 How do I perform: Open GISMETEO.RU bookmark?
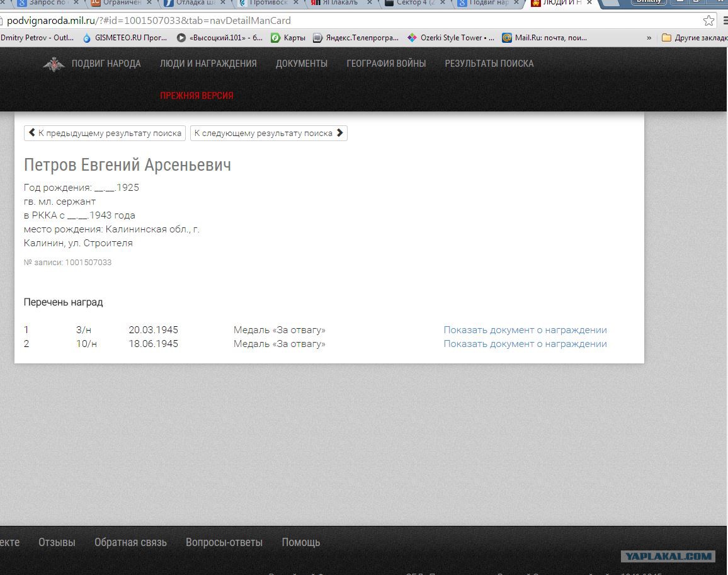(x=125, y=38)
